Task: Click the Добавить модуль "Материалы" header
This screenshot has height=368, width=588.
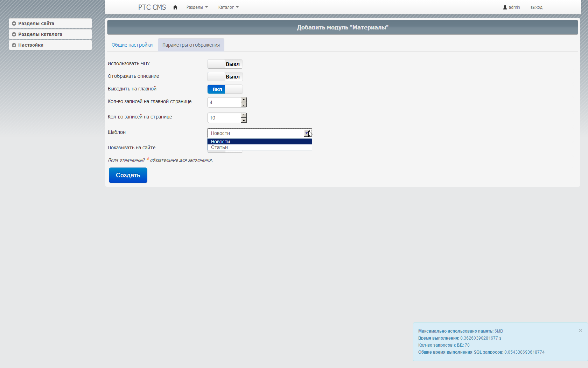Action: point(343,27)
